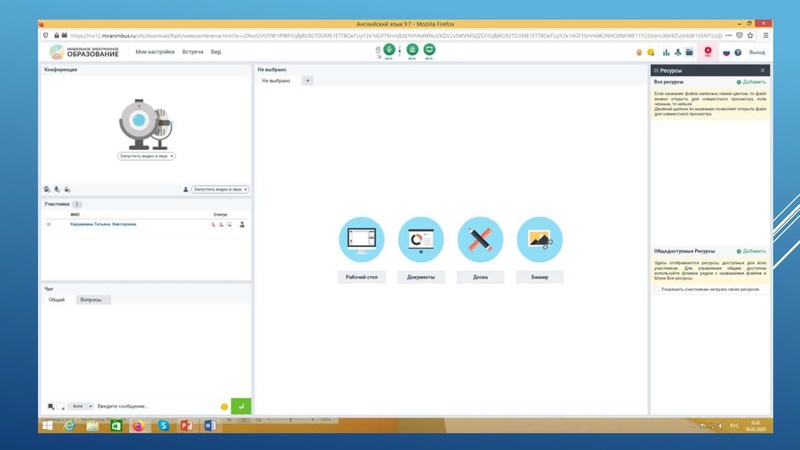Expand Запустить видео и звук dropdown under webcam
The width and height of the screenshot is (800, 450).
coord(146,156)
